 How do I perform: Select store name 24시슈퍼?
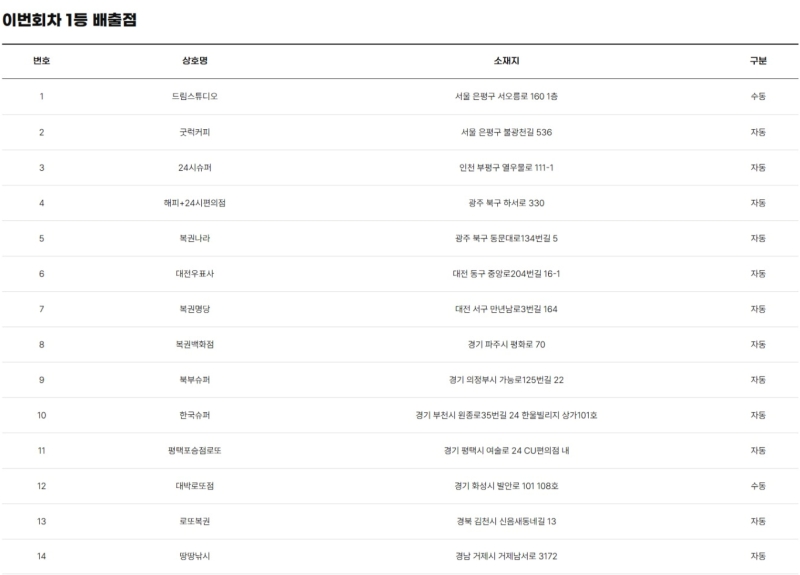click(x=195, y=167)
